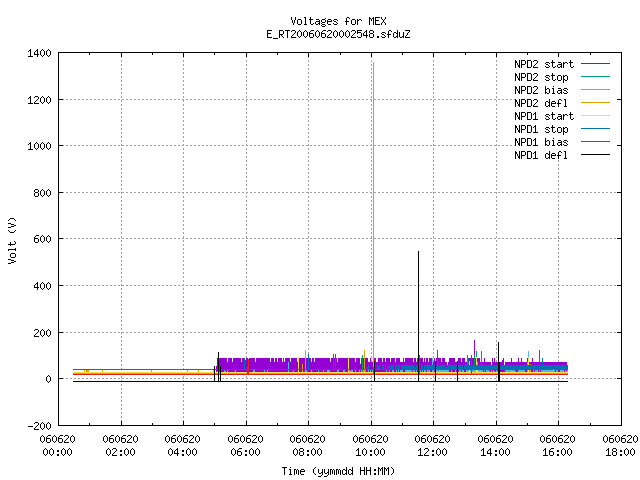Click the green NPD2 stop legend line
The height and width of the screenshot is (480, 640).
click(595, 77)
